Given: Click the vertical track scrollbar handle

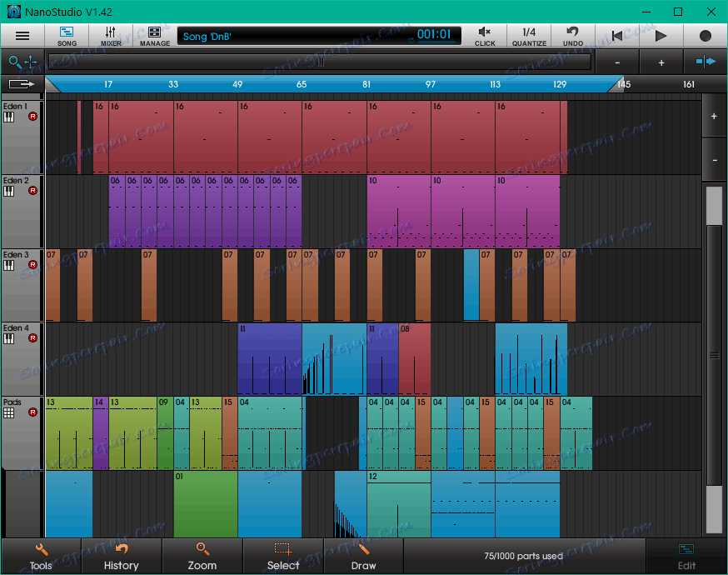Looking at the screenshot, I should click(714, 355).
